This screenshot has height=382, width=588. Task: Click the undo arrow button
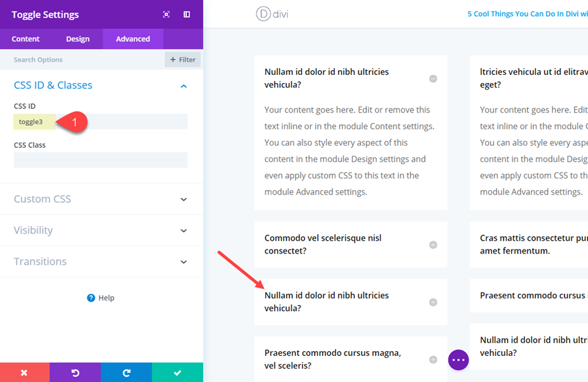[76, 373]
